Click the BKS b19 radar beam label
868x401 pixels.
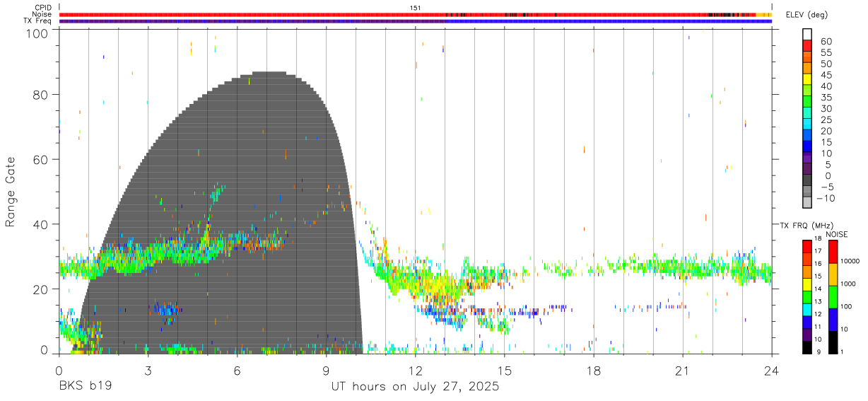(x=86, y=387)
